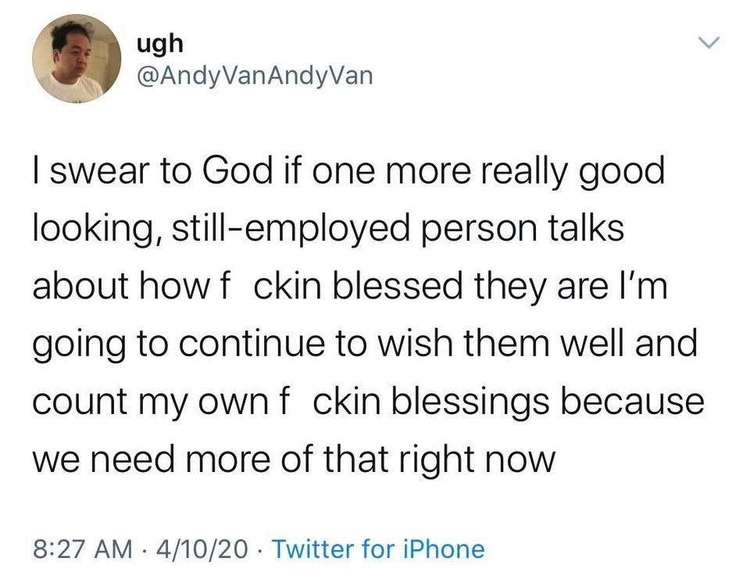Click the word "person" in the tweet
Image resolution: width=750 pixels, height=586 pixels.
tap(478, 229)
